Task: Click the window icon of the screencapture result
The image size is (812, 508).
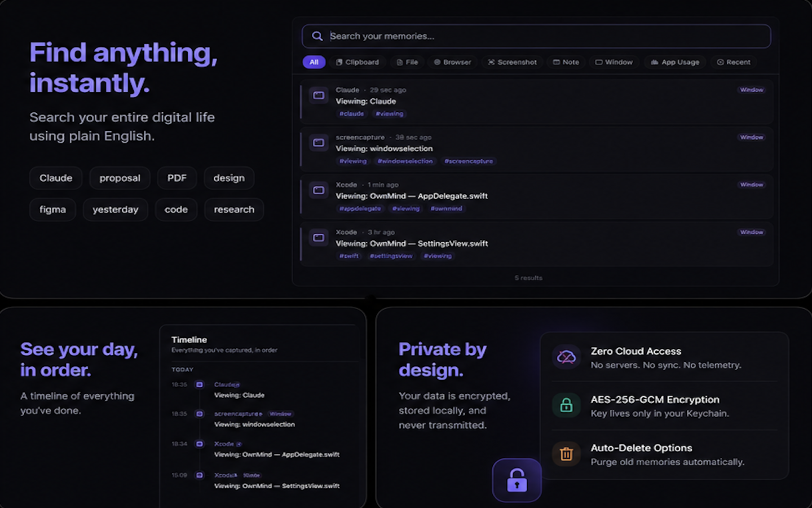Action: pos(319,143)
